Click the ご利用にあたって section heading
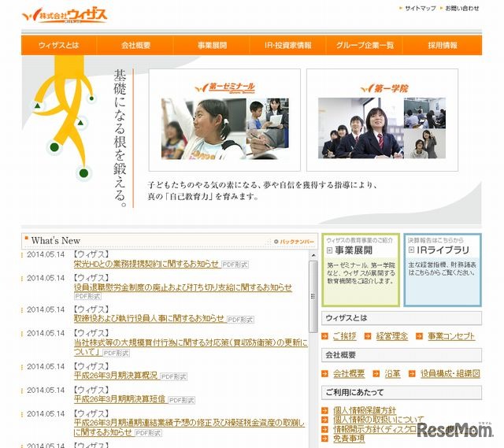The width and height of the screenshot is (504, 448). [x=402, y=392]
